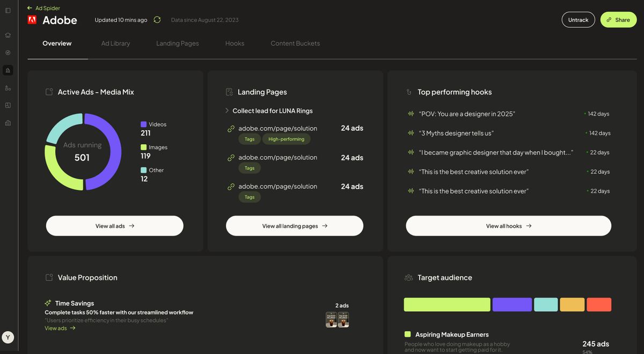Screen dimensions: 644x354
Task: Open the Landing Pages tab
Action: (x=178, y=43)
